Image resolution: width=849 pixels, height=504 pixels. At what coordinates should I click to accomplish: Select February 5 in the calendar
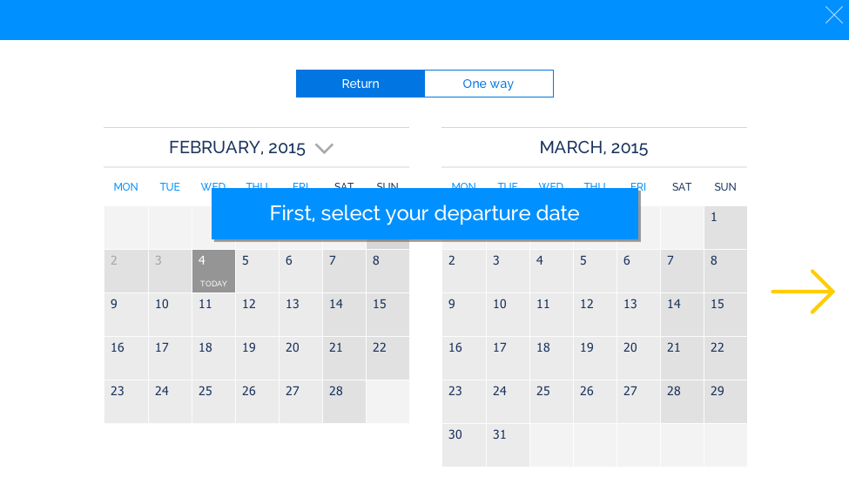click(x=257, y=272)
